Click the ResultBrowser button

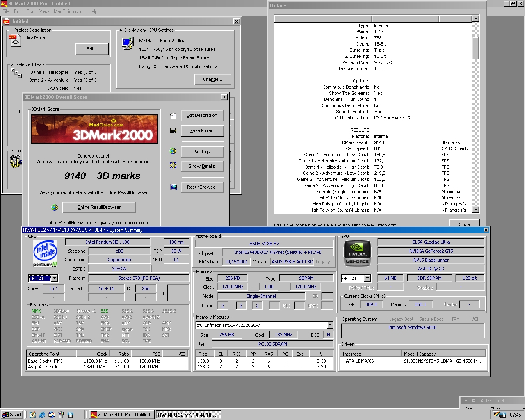202,187
